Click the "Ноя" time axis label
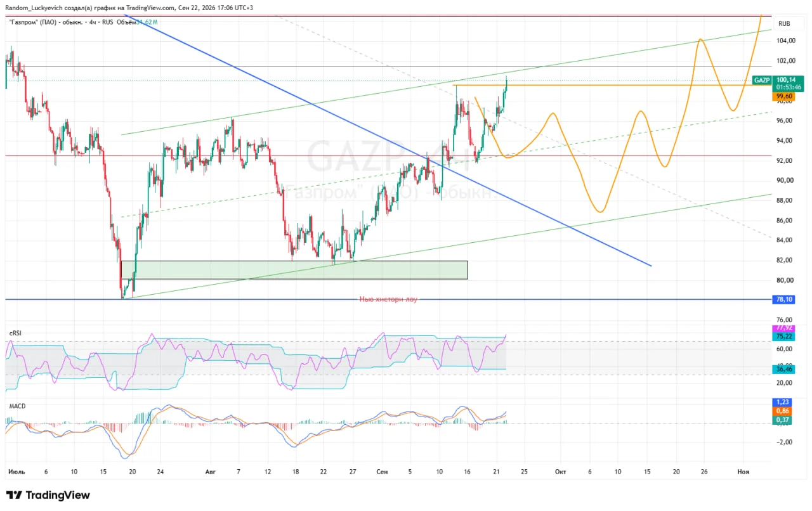The height and width of the screenshot is (511, 812). pyautogui.click(x=743, y=472)
